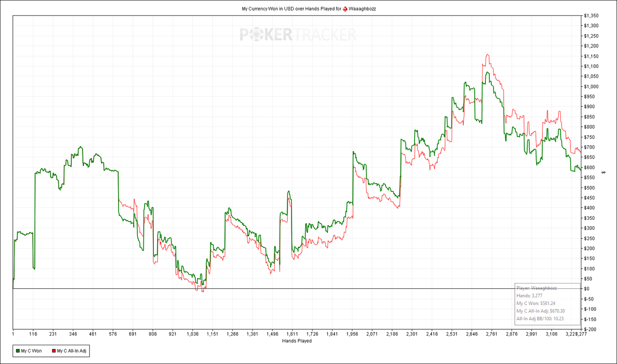The image size is (617, 364).
Task: Click "Hands: 3,277" in the summary box
Action: coord(529,296)
